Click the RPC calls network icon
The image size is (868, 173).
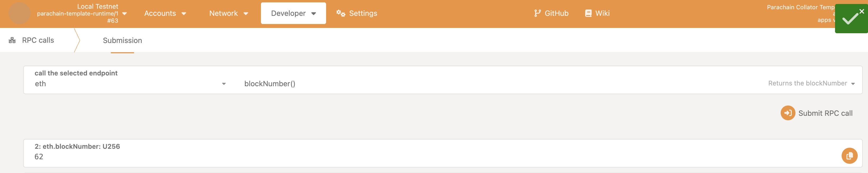(12, 40)
